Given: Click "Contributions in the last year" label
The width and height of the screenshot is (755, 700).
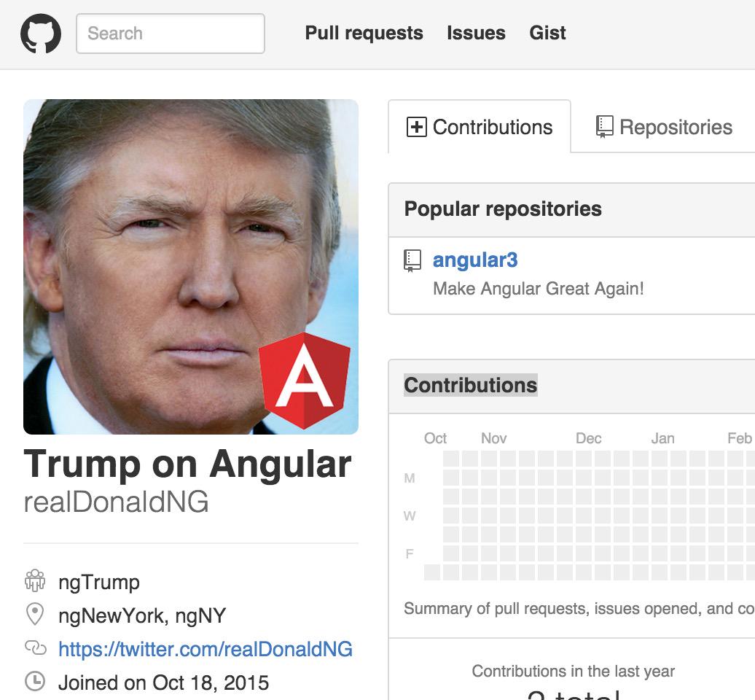Looking at the screenshot, I should click(573, 671).
